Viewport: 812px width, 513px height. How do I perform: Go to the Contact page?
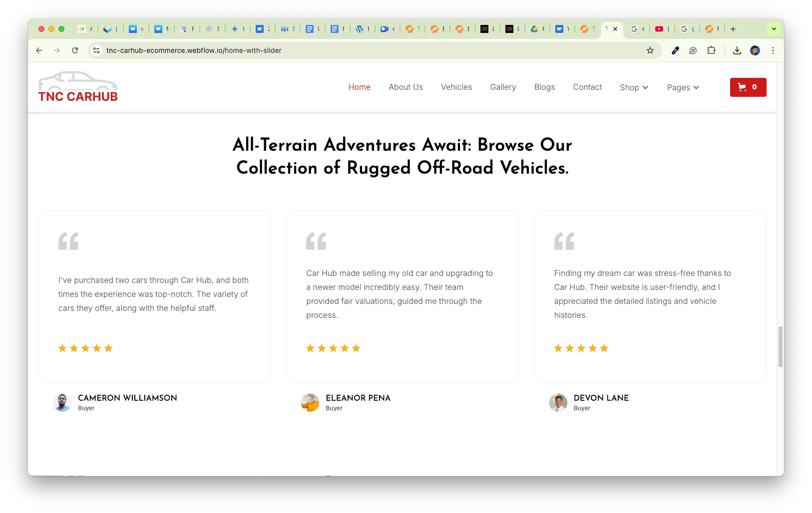point(587,87)
